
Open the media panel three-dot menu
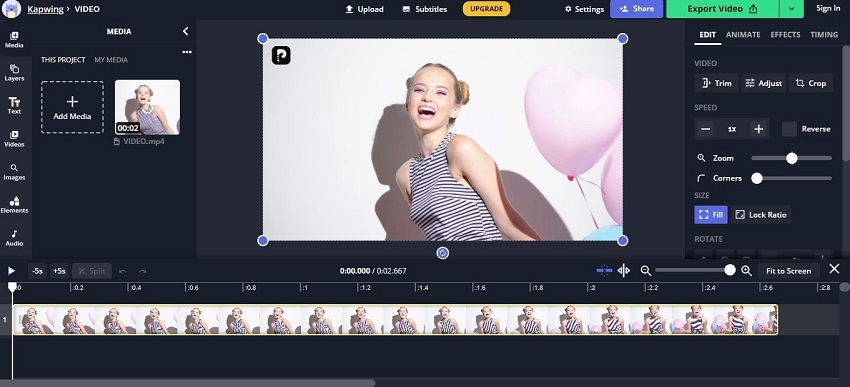pyautogui.click(x=187, y=52)
